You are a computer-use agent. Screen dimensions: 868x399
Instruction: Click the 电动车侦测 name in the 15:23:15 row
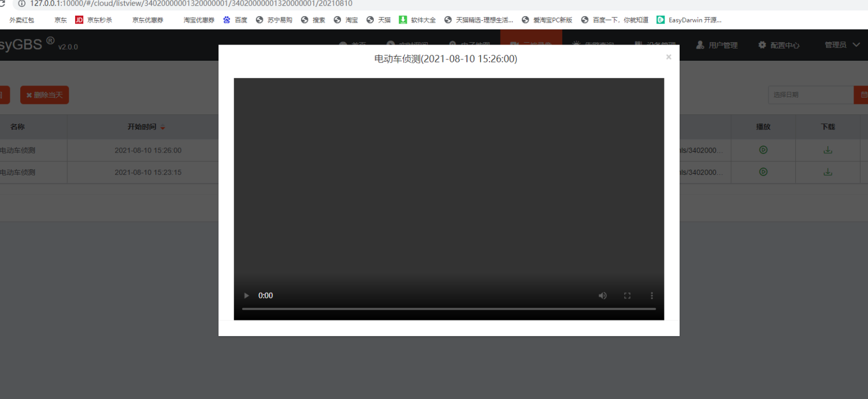pyautogui.click(x=17, y=172)
